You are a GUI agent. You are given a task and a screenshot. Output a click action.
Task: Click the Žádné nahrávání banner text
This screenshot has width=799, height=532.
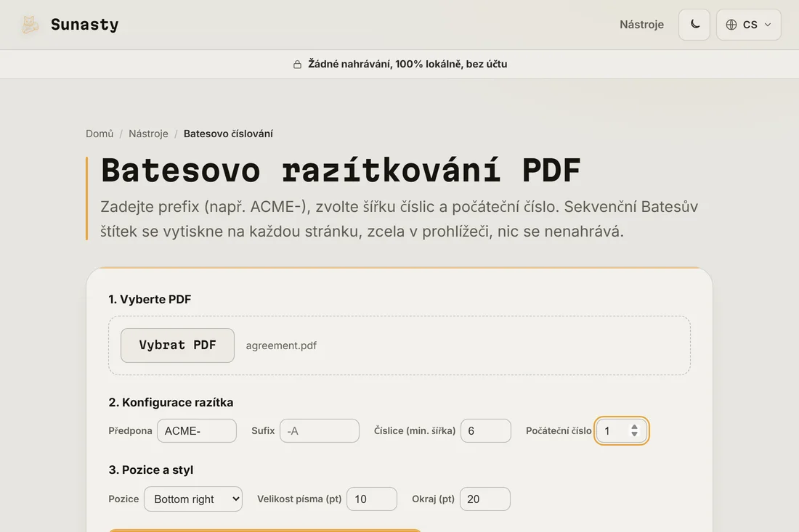[x=407, y=64]
